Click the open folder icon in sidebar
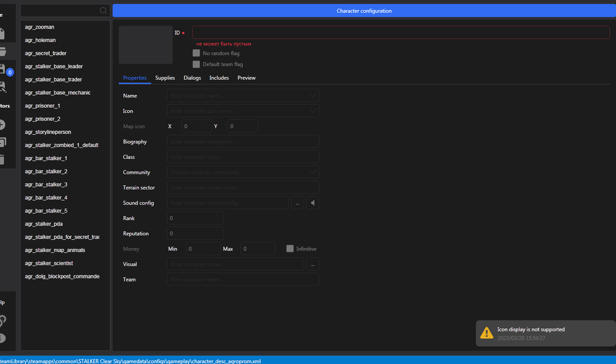The width and height of the screenshot is (616, 364). (x=3, y=51)
